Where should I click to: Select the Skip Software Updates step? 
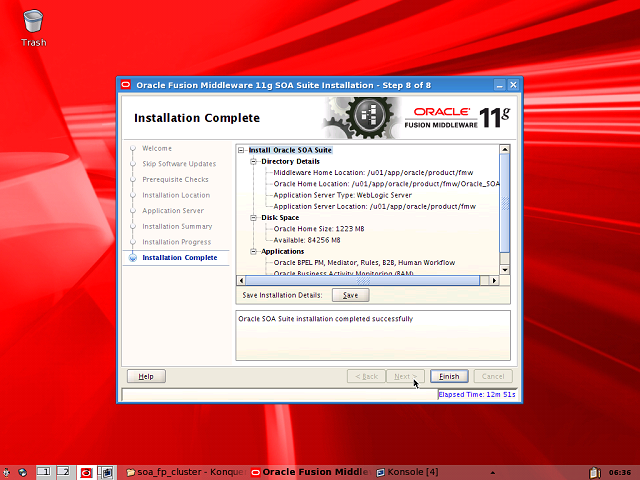[x=179, y=164]
